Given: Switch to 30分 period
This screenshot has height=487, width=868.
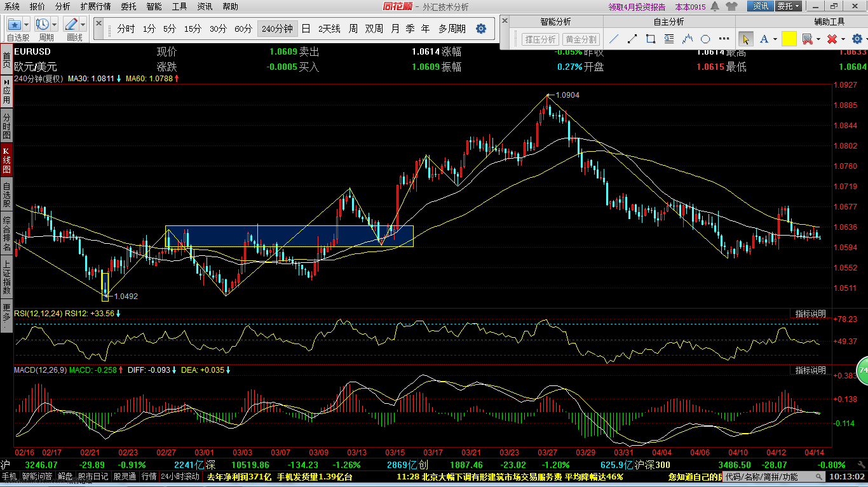Looking at the screenshot, I should pos(218,29).
